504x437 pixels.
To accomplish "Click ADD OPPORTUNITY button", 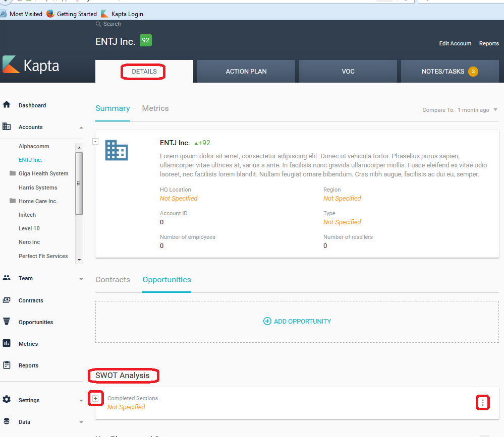I will 297,322.
